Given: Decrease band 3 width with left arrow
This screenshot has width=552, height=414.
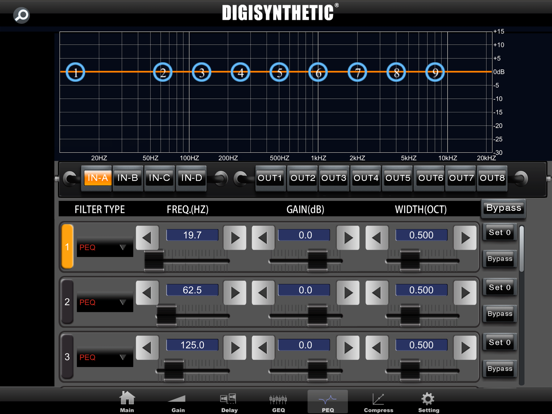Looking at the screenshot, I should pos(377,348).
